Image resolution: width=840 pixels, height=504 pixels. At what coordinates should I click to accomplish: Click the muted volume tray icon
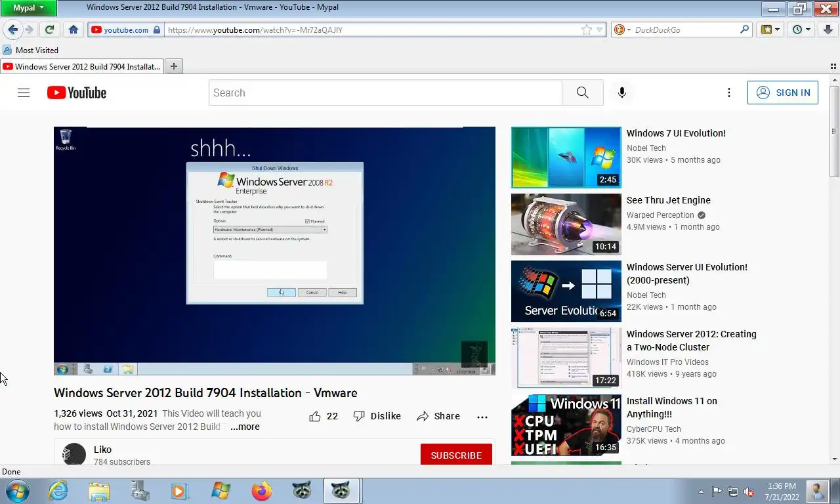748,492
